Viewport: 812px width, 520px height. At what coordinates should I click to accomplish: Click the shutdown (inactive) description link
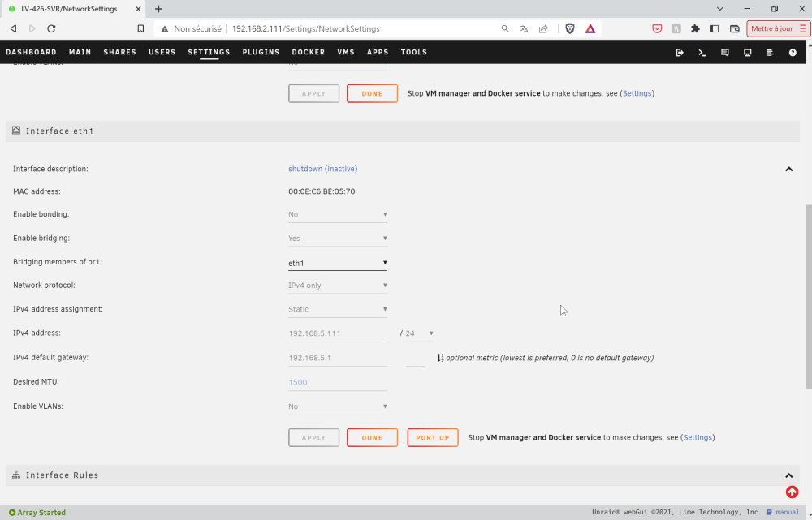(322, 169)
